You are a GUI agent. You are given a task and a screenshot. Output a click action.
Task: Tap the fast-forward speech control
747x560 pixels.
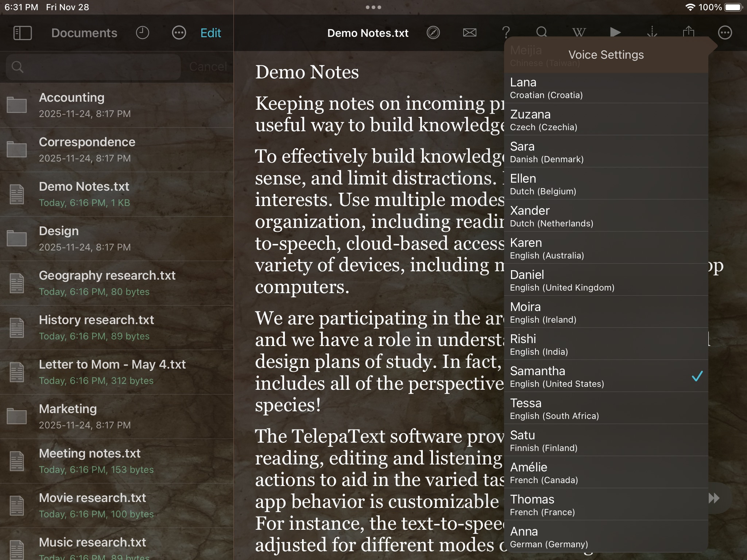coord(714,498)
